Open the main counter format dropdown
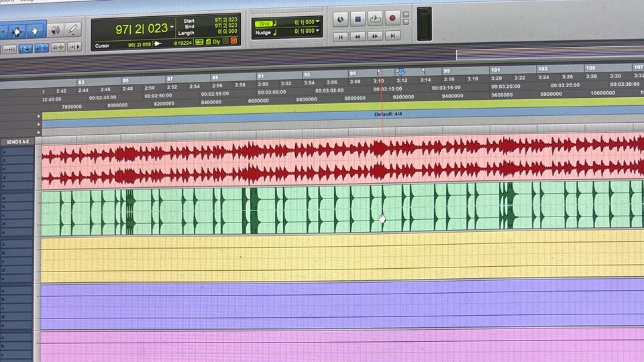This screenshot has width=644, height=362. 172,28
